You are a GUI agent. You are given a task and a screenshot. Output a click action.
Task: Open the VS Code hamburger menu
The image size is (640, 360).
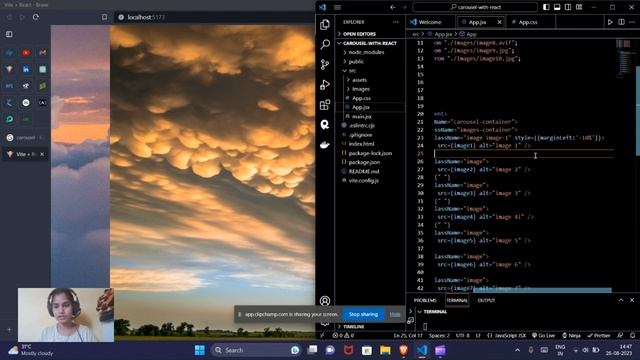click(x=338, y=7)
